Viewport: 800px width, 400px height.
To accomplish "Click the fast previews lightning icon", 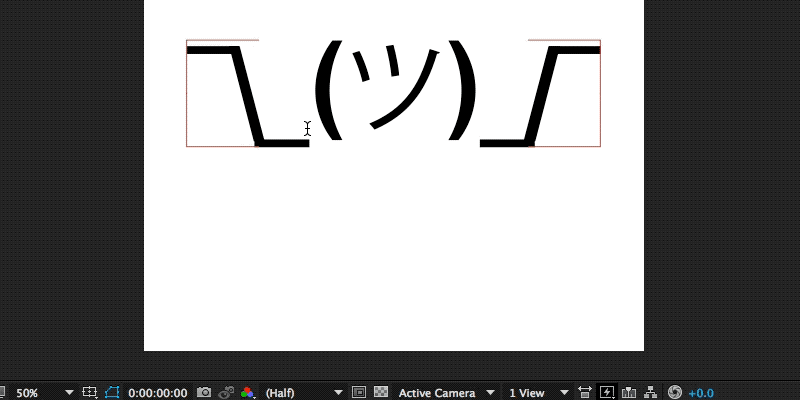I will click(607, 392).
